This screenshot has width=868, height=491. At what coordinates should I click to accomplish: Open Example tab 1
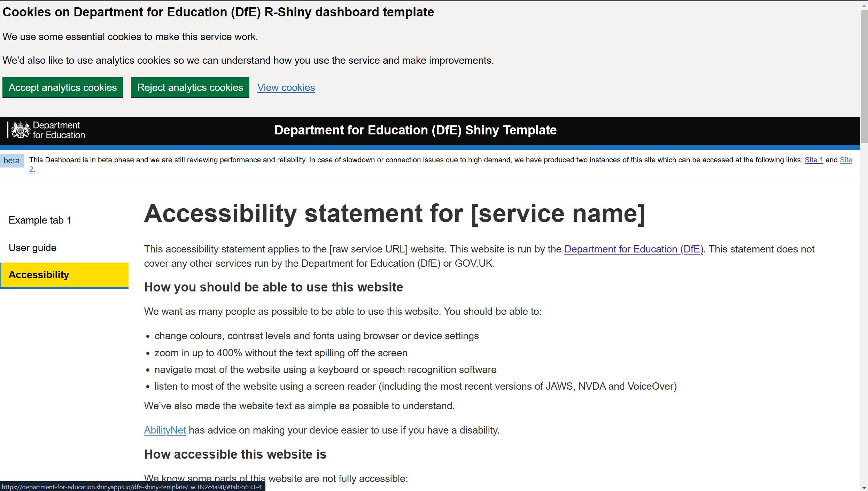[x=40, y=220]
